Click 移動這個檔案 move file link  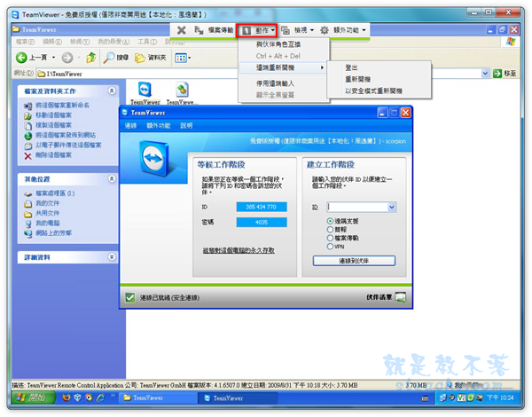53,115
